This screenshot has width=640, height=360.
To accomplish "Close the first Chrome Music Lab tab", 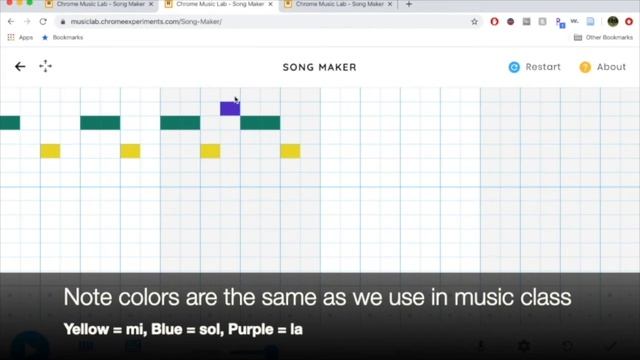I will tap(151, 4).
